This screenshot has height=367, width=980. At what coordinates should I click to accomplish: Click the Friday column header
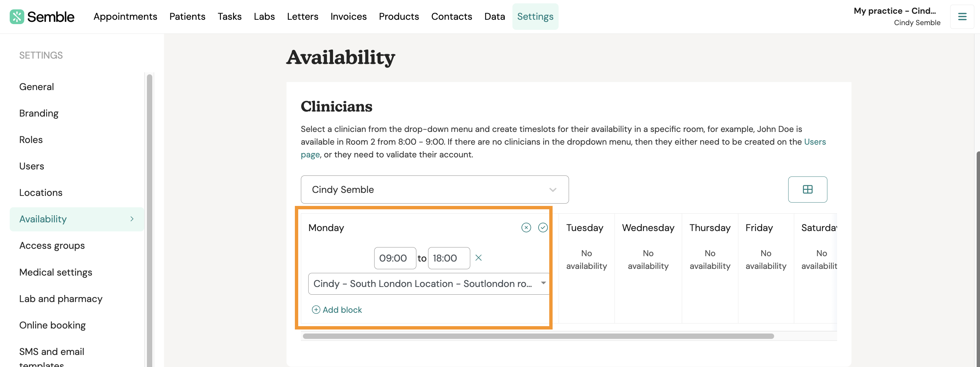click(759, 228)
